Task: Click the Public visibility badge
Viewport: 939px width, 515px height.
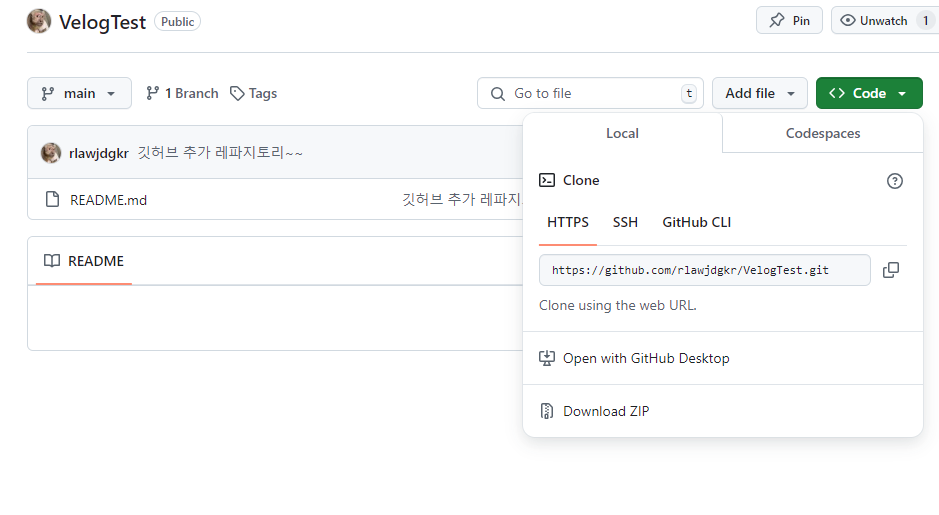Action: click(177, 22)
